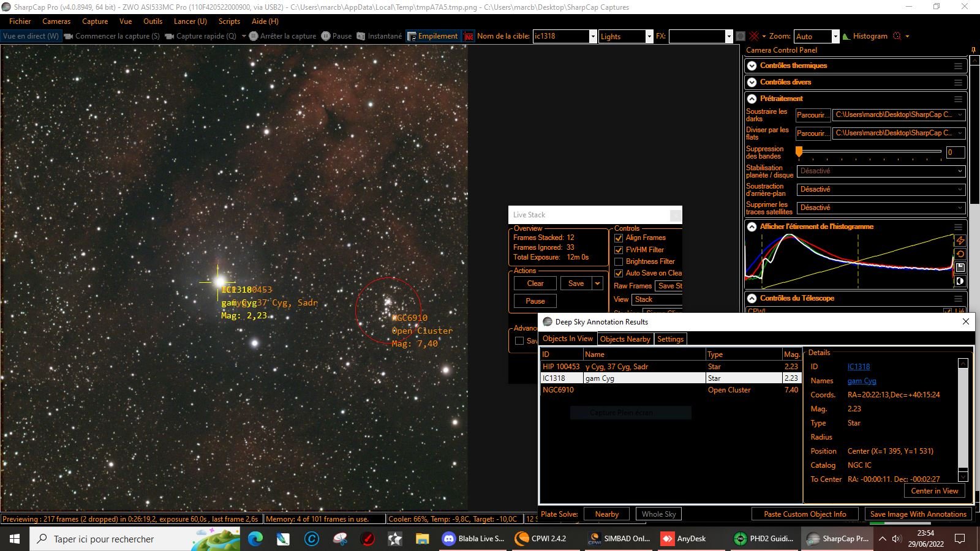The width and height of the screenshot is (980, 551).
Task: Open hamburger menu of Contrôles thermiques
Action: pyautogui.click(x=958, y=66)
